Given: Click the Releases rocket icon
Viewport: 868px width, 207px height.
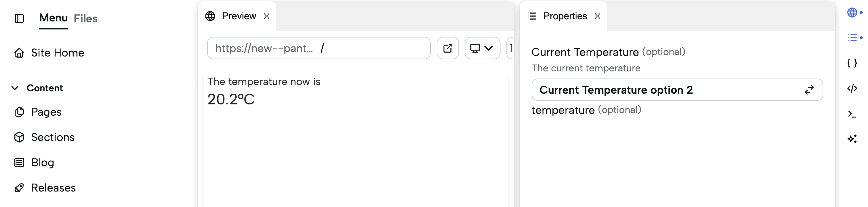Looking at the screenshot, I should click(19, 188).
